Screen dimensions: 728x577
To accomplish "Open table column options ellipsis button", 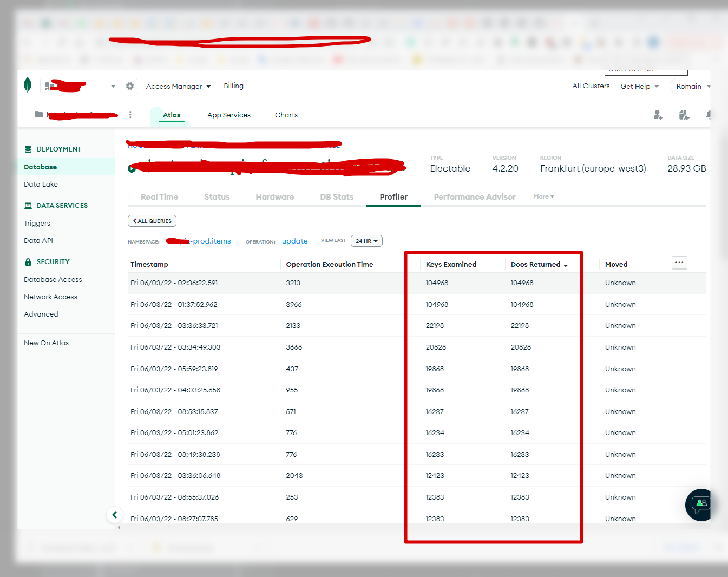I will (679, 263).
